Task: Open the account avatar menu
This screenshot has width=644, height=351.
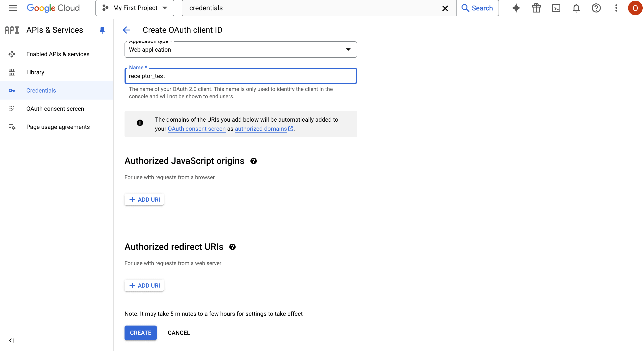Action: 635,8
